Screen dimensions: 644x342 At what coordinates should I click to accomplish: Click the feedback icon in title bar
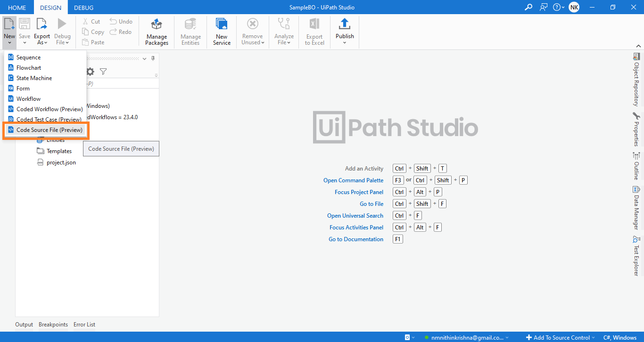click(x=544, y=7)
